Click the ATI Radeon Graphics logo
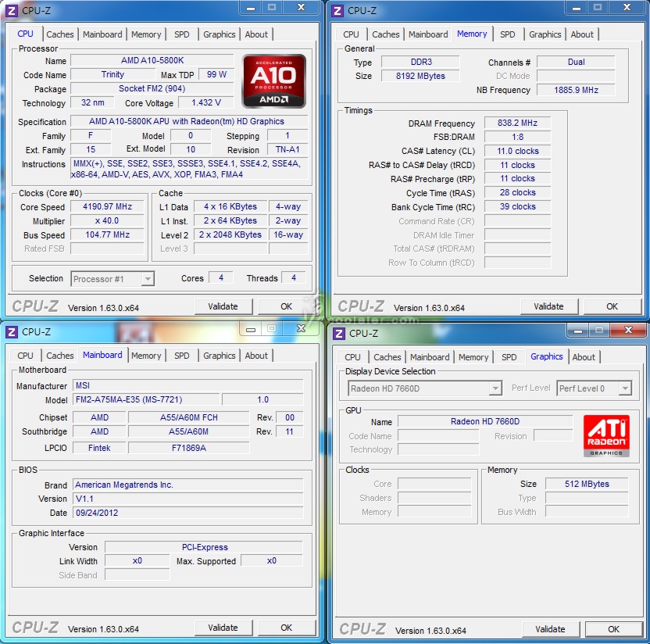650x644 pixels. 606,436
